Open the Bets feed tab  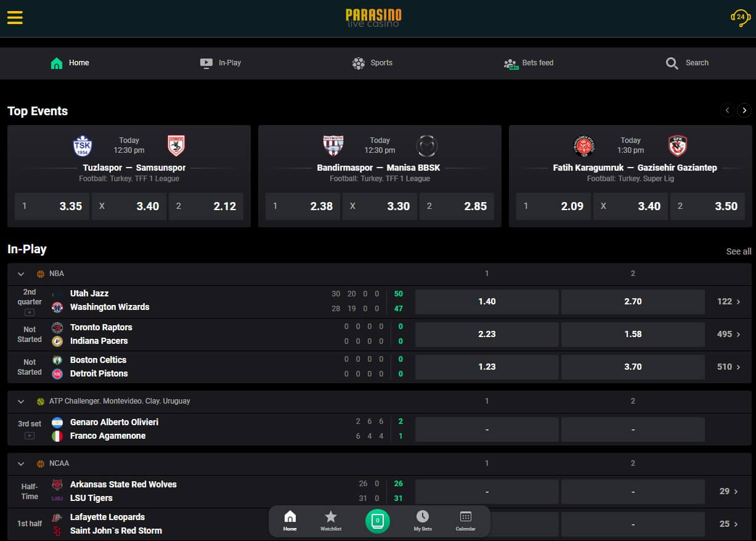click(529, 63)
